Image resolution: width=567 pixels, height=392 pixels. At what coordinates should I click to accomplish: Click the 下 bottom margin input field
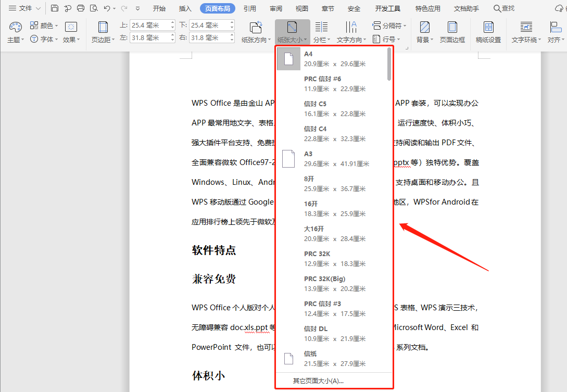[209, 25]
